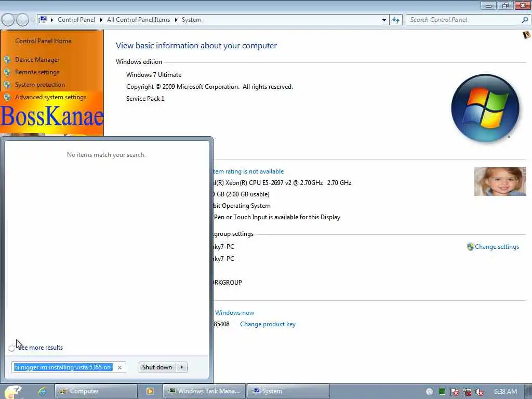
Task: Switch to the Windows Task Manager taskbar button
Action: pos(205,391)
